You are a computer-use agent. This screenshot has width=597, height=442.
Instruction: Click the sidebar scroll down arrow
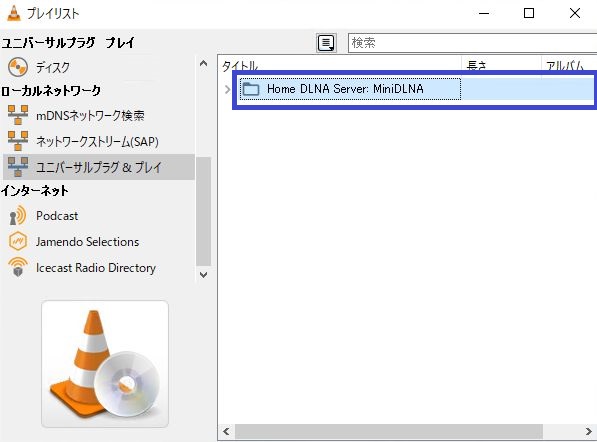(204, 274)
